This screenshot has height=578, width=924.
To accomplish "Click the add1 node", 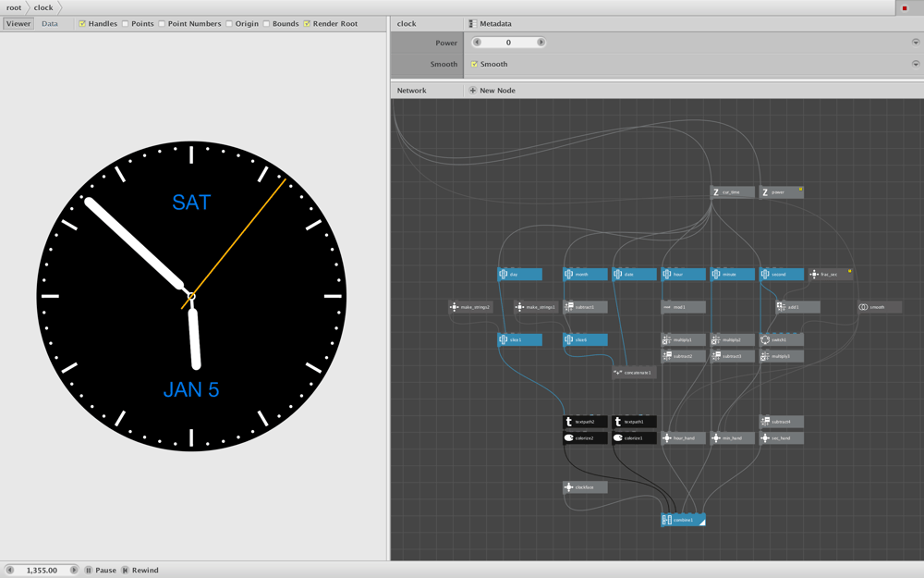I will [798, 307].
